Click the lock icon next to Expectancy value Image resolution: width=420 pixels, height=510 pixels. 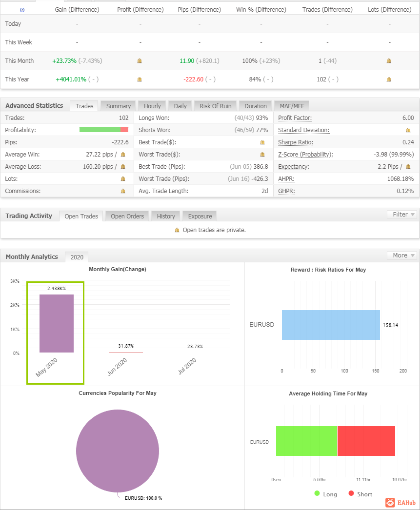[408, 167]
